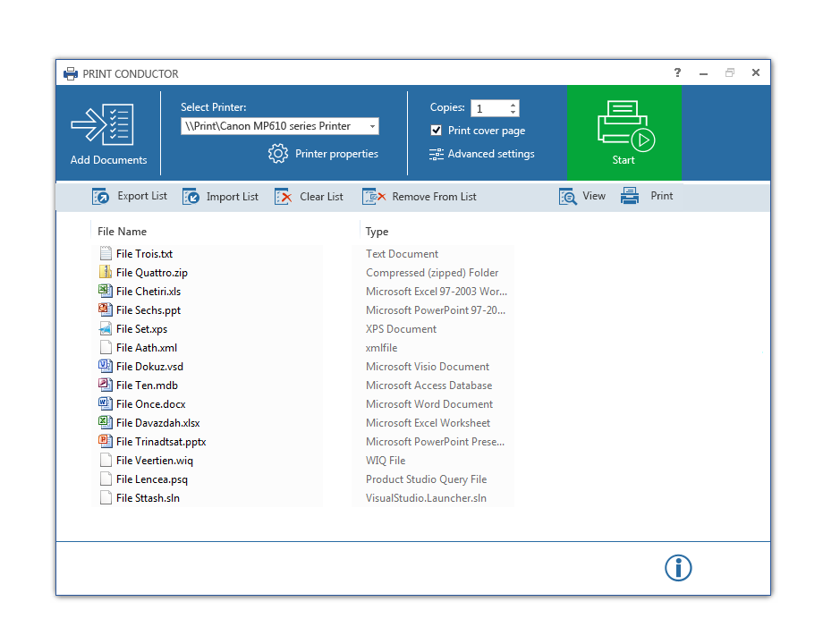Click the View magnifier icon

tap(568, 196)
